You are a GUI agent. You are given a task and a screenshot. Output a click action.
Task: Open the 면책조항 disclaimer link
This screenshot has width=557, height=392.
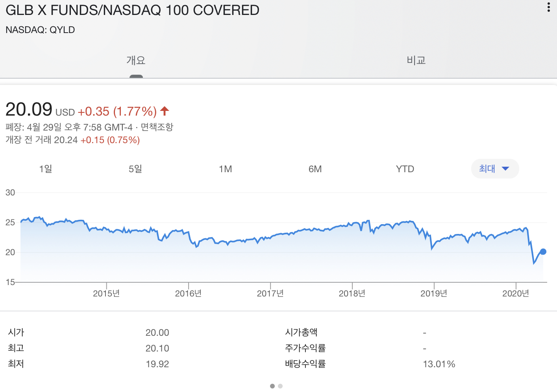click(x=157, y=127)
